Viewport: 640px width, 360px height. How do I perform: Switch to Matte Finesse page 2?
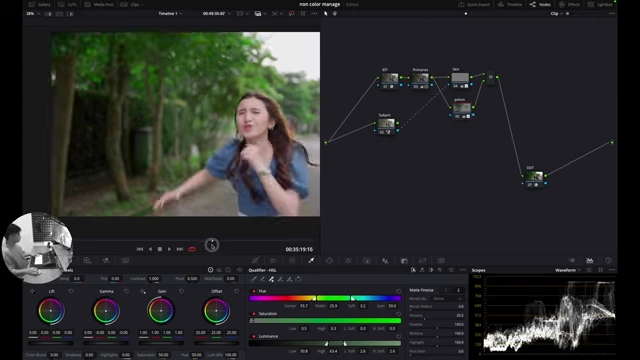[x=458, y=290]
